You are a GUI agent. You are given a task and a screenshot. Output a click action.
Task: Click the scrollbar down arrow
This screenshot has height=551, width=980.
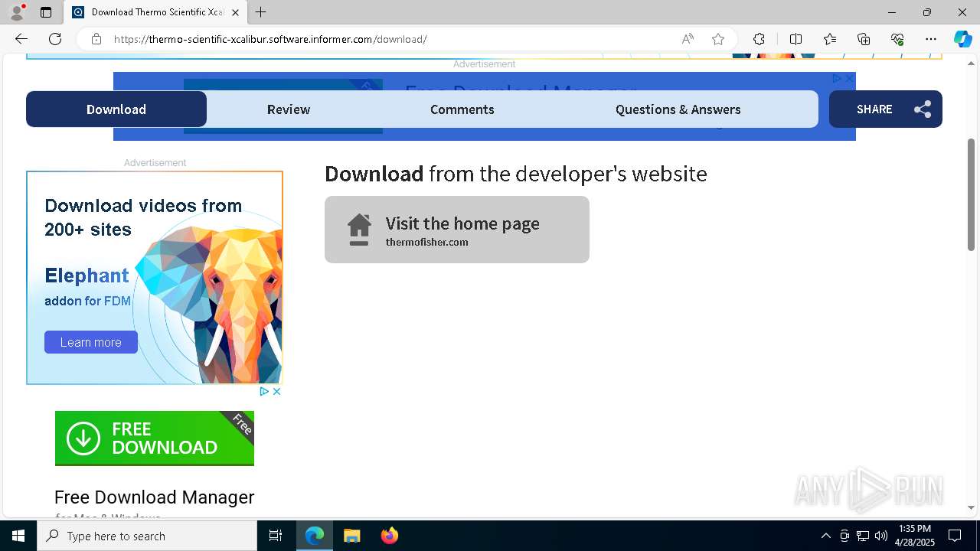[x=971, y=507]
